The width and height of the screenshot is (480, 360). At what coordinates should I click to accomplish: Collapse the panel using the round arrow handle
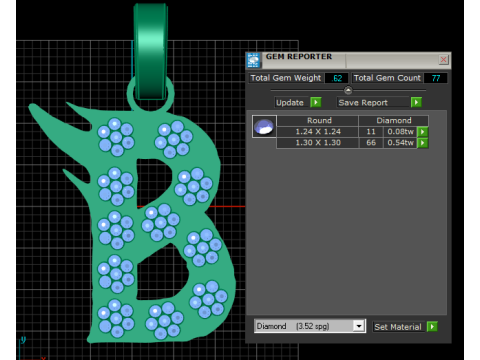[348, 90]
